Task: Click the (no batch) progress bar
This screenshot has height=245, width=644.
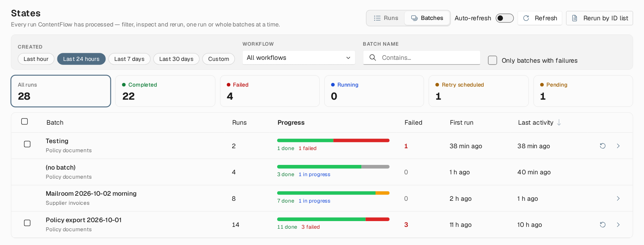Action: [333, 167]
